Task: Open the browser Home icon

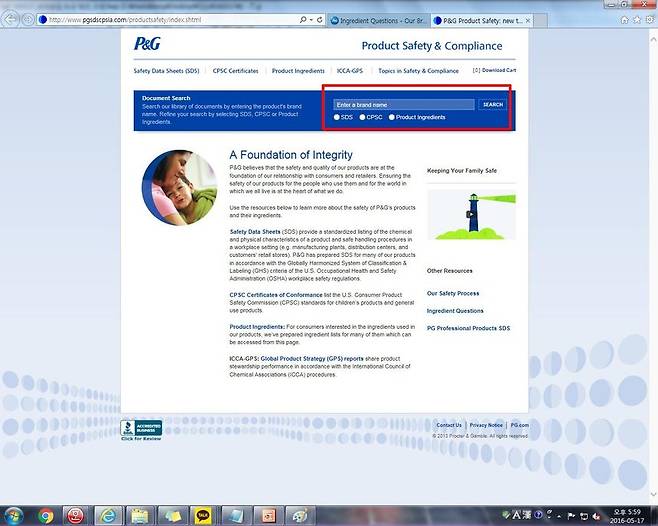Action: pos(624,20)
